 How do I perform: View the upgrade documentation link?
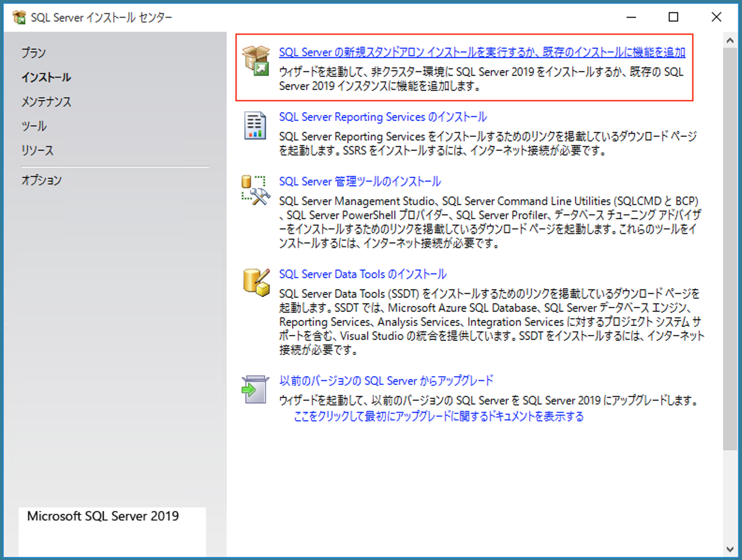coord(439,416)
